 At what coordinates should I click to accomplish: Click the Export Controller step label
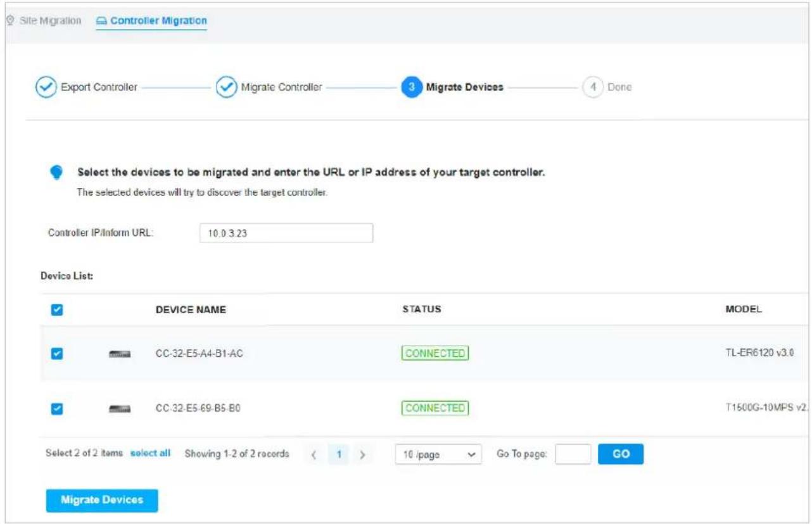pos(98,87)
